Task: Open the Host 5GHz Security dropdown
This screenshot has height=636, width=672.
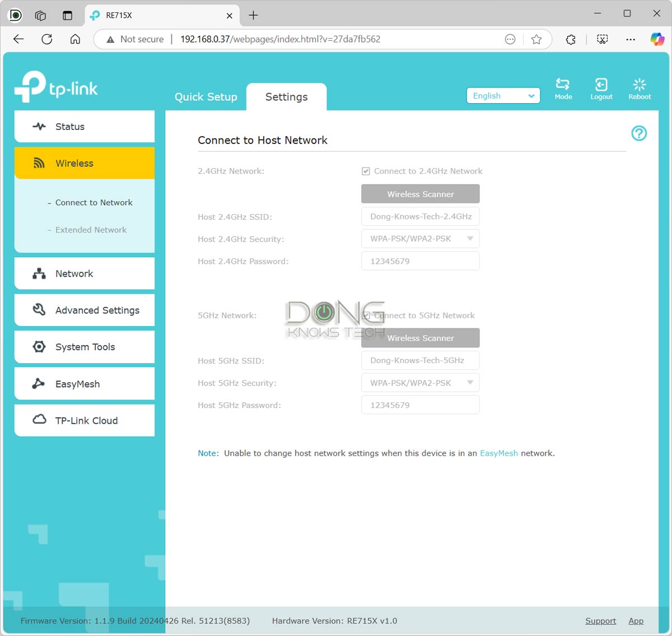Action: (x=420, y=383)
